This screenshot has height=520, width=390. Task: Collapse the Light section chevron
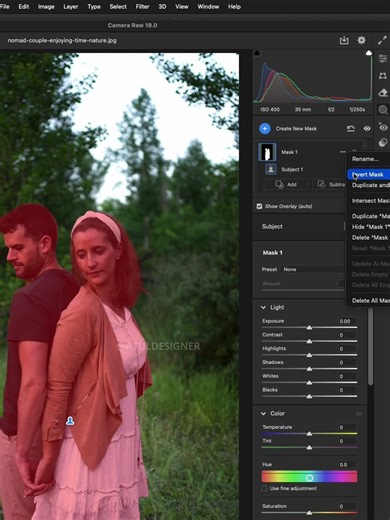click(x=263, y=307)
